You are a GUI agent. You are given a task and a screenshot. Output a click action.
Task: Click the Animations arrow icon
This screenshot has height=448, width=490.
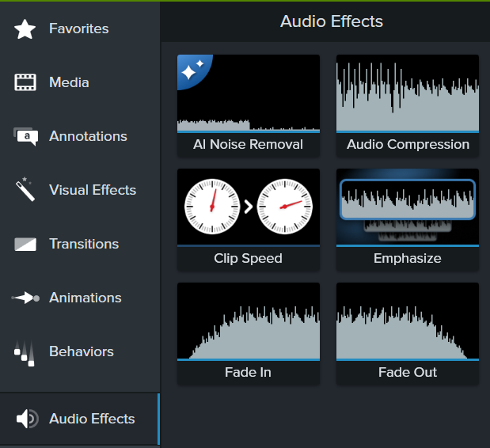pos(25,298)
